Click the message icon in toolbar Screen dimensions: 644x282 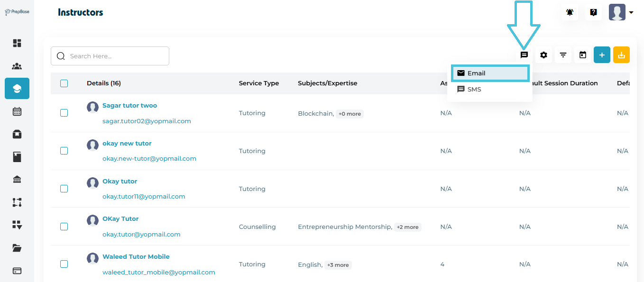tap(524, 55)
